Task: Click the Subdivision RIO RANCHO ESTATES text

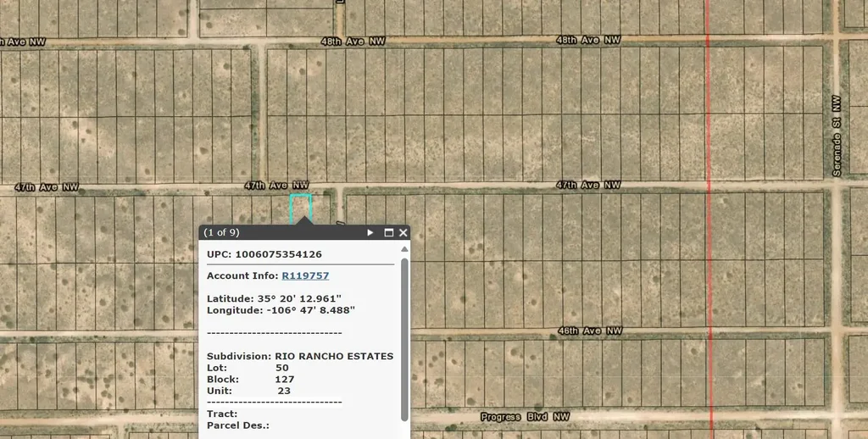Action: tap(334, 356)
